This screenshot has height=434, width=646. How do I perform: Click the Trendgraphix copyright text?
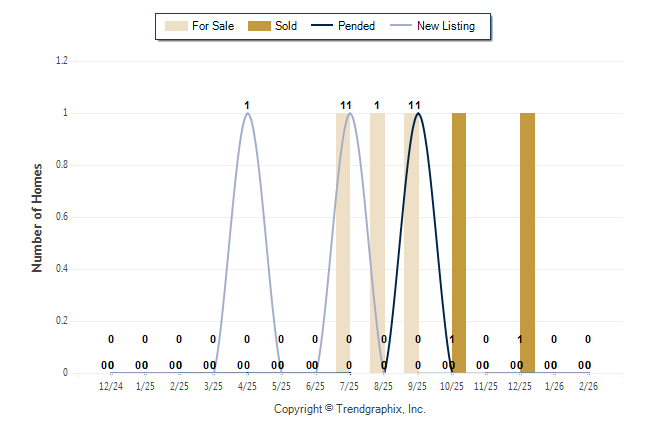tap(350, 410)
